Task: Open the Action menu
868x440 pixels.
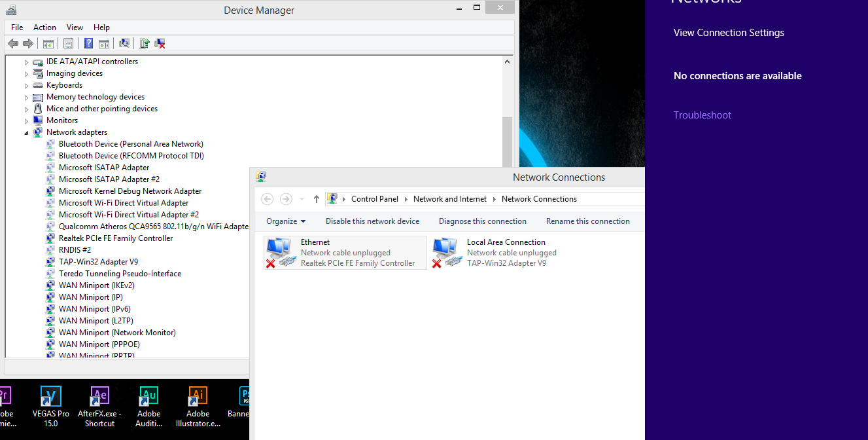Action: click(44, 27)
